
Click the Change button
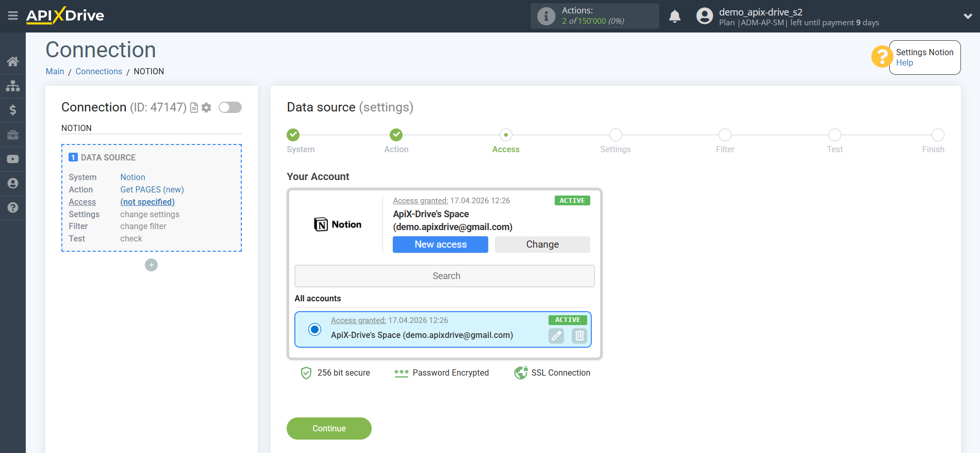coord(542,245)
